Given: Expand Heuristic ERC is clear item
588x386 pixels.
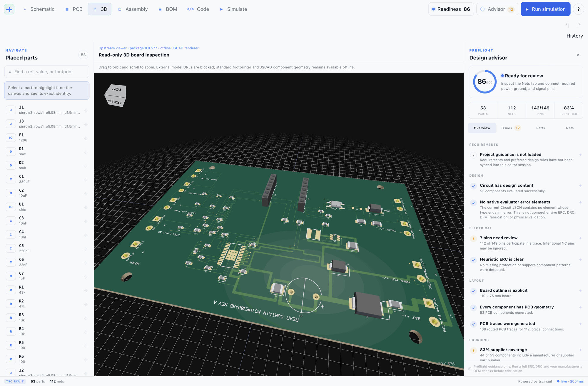Looking at the screenshot, I should [526, 264].
